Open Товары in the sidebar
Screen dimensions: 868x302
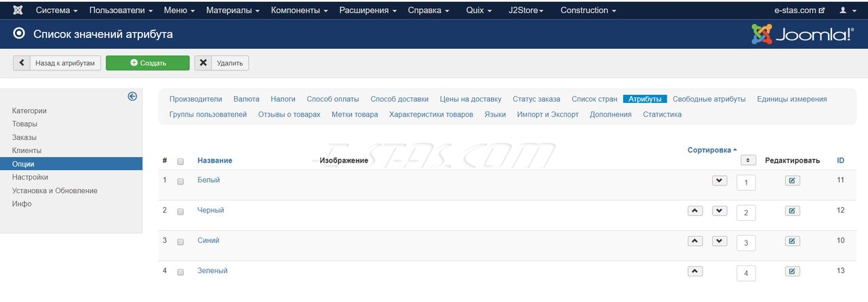(x=24, y=124)
